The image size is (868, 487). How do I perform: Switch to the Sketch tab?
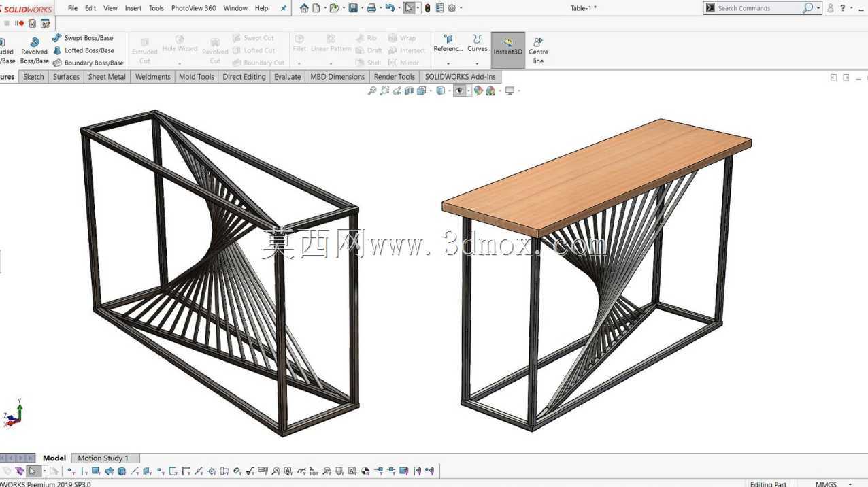click(33, 77)
